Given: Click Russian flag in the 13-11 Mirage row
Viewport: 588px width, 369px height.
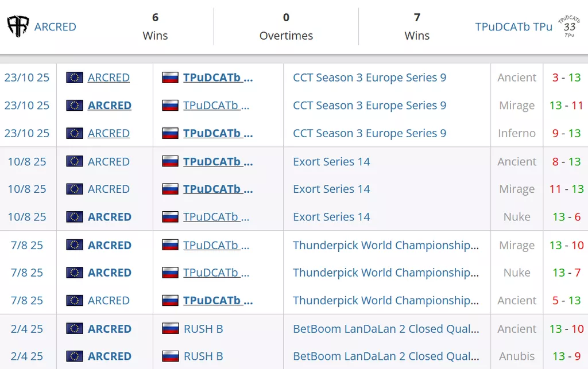Looking at the screenshot, I should tap(170, 106).
